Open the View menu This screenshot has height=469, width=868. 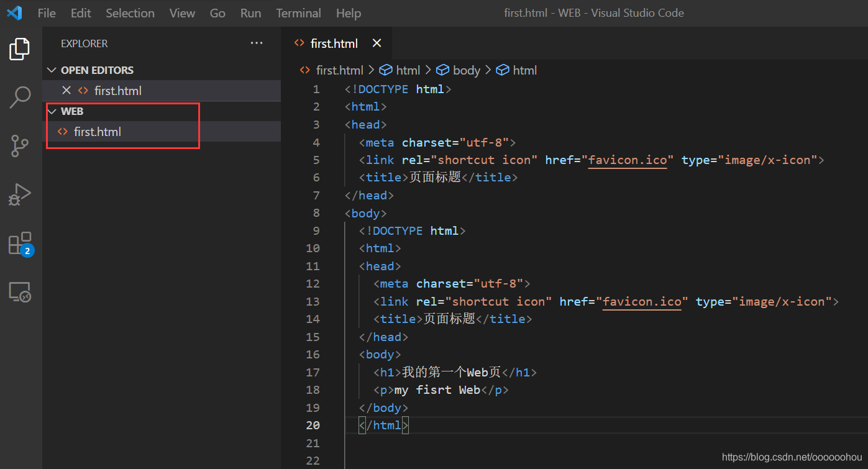(x=182, y=13)
